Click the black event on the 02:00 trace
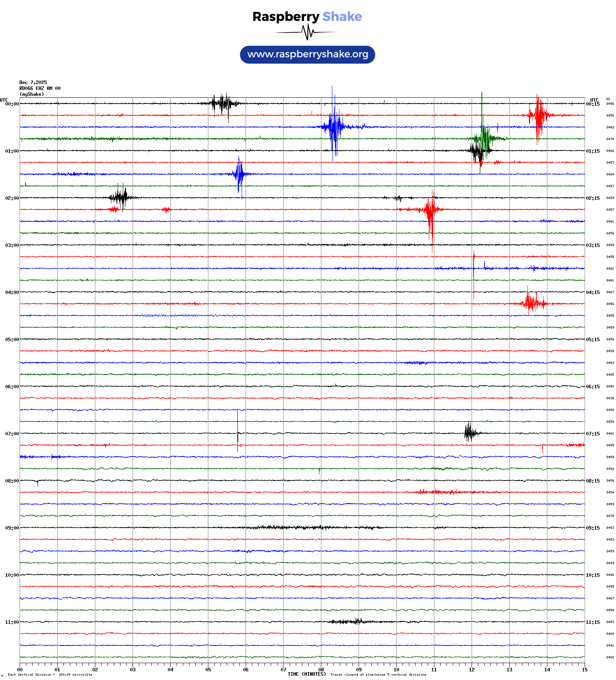This screenshot has width=616, height=680. [x=122, y=197]
